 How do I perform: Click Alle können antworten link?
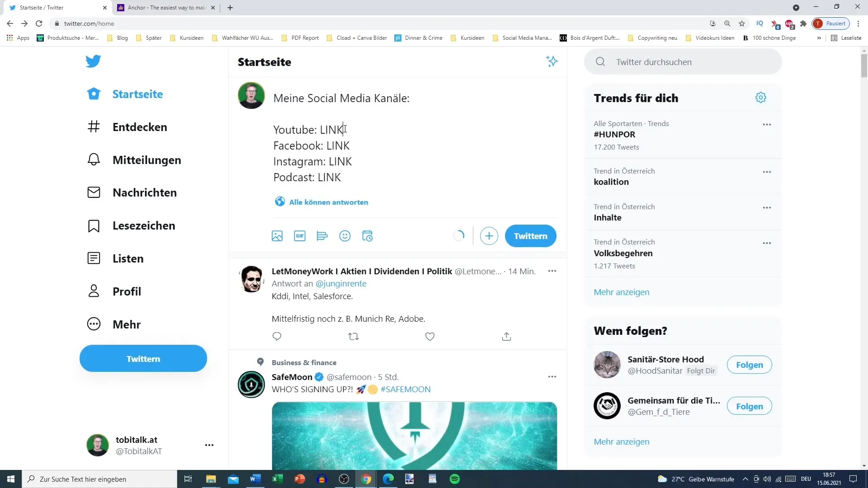329,202
